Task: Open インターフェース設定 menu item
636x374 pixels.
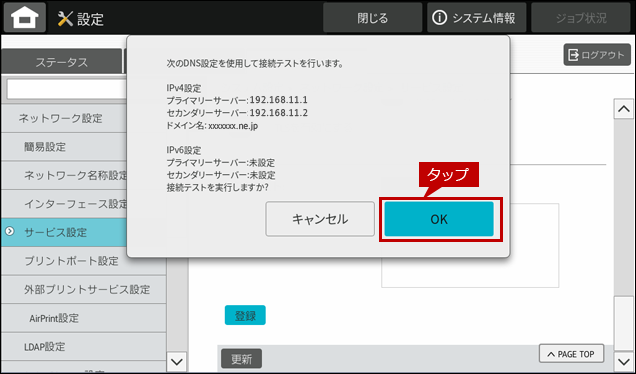Action: pyautogui.click(x=64, y=204)
